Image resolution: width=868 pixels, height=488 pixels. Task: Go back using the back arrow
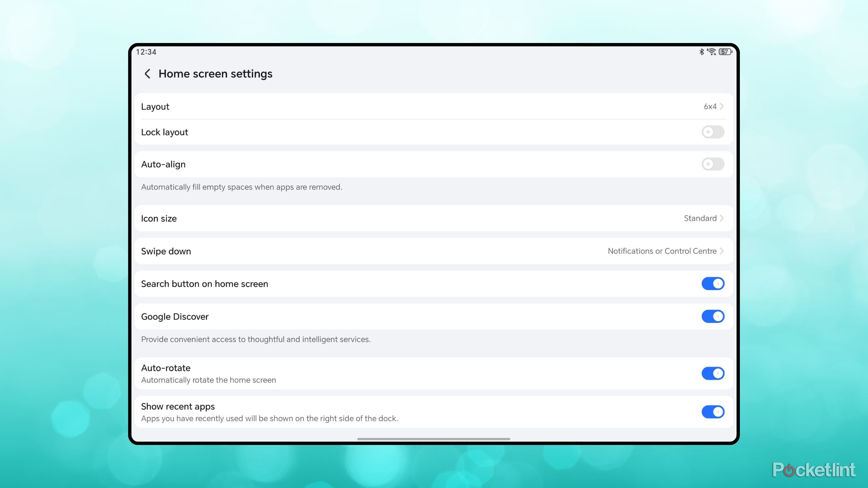tap(147, 74)
